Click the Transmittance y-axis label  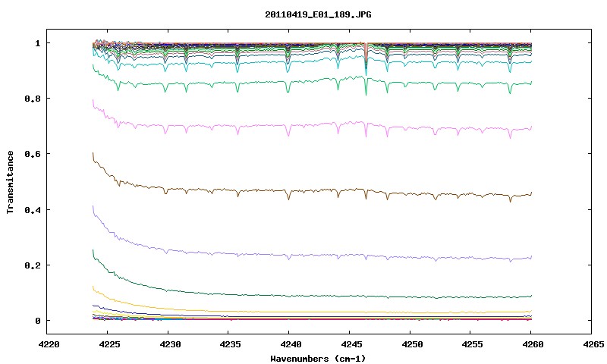click(10, 182)
